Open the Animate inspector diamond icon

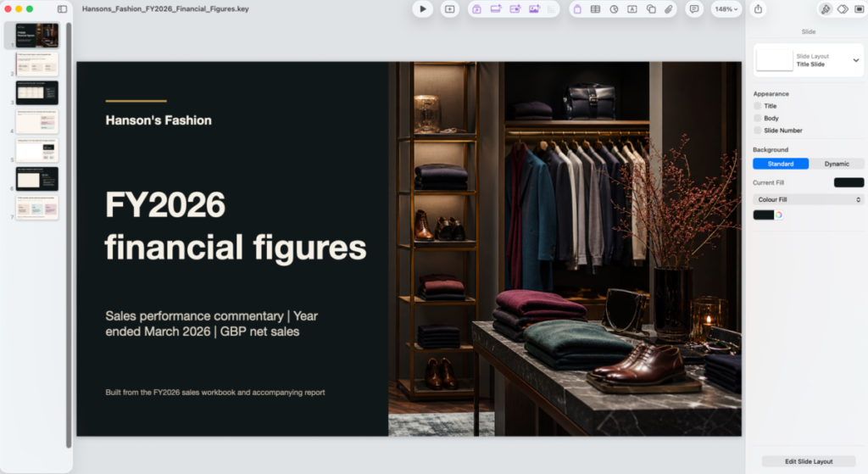(x=843, y=8)
